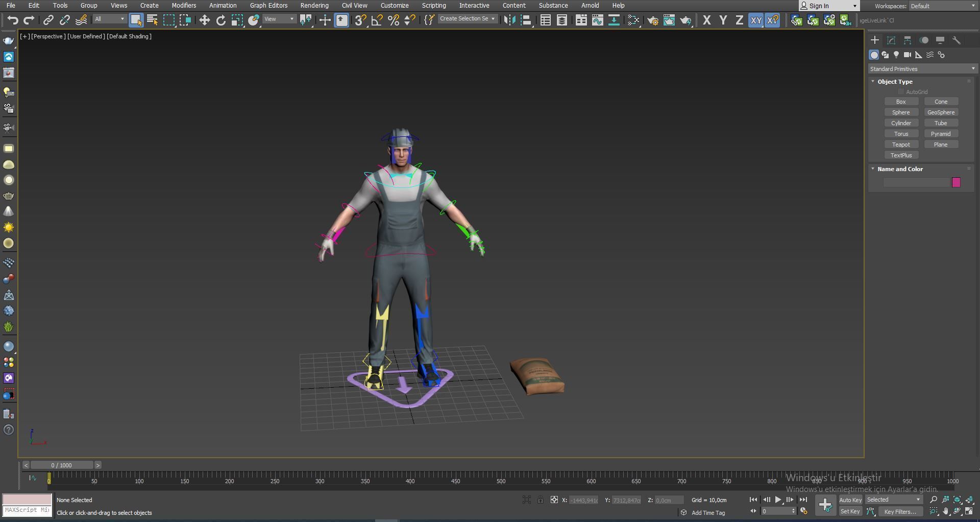Activate the Select Object tool
980x522 pixels.
pos(136,20)
